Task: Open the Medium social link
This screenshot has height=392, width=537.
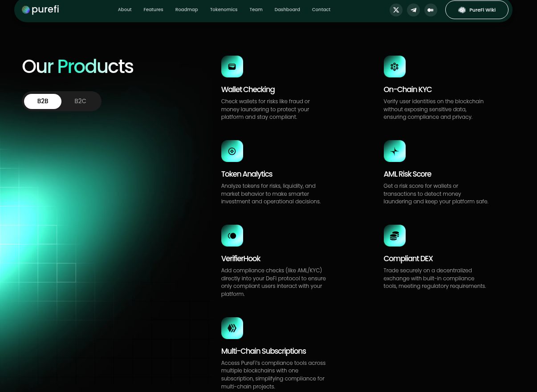Action: click(431, 10)
